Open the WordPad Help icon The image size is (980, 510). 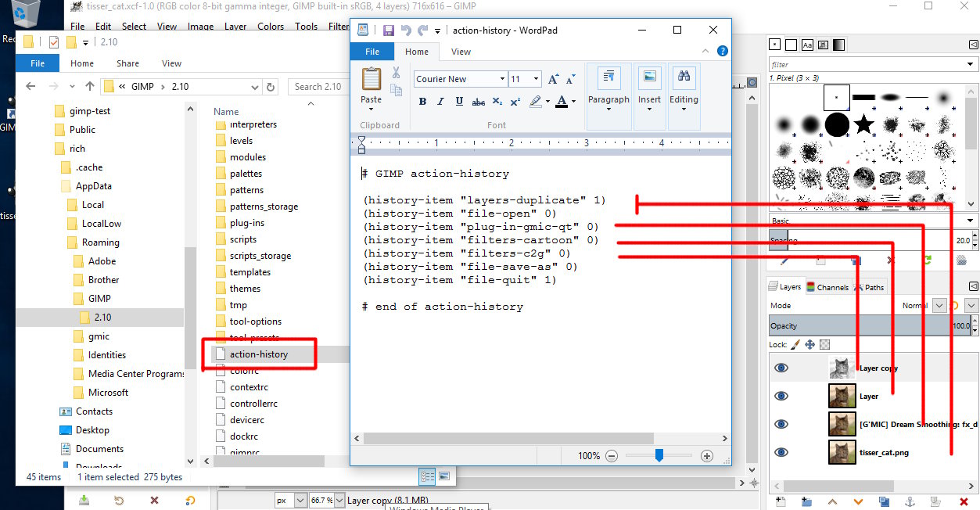pyautogui.click(x=722, y=51)
